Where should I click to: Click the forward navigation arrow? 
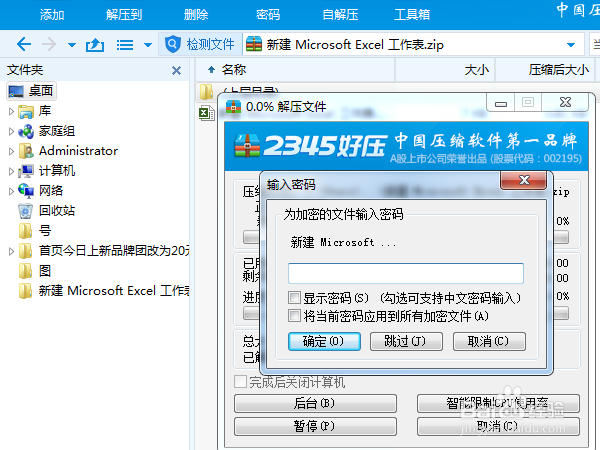point(49,44)
